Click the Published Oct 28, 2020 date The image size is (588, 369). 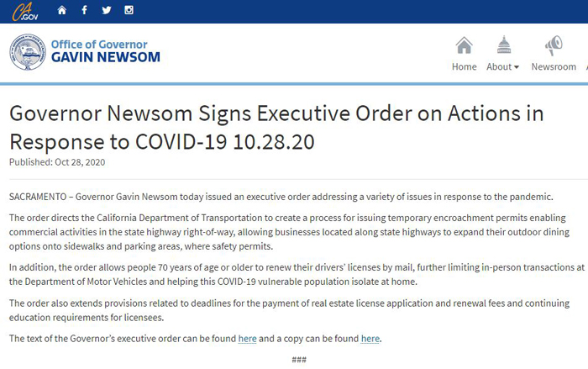pos(57,162)
